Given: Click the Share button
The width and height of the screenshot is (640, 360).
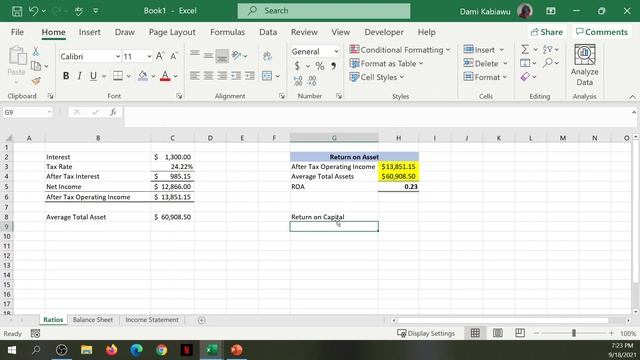Looking at the screenshot, I should click(x=547, y=32).
